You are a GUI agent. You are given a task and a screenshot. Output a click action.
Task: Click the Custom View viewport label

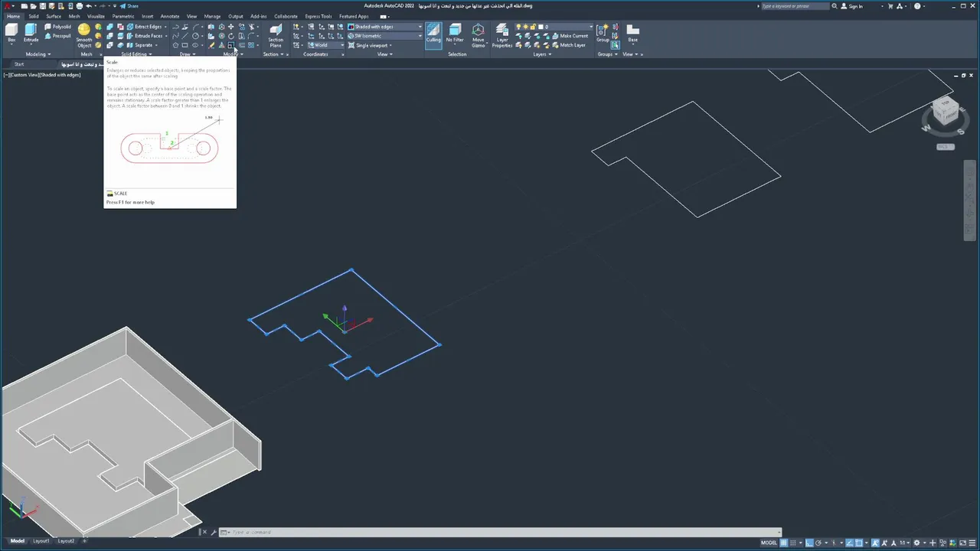pos(24,74)
